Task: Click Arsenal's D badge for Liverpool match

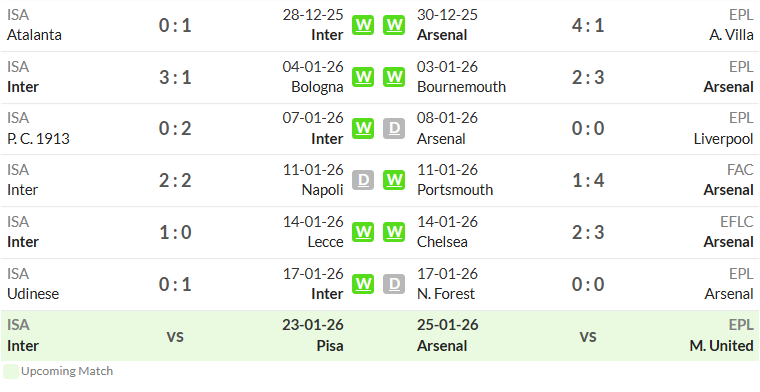Action: [x=394, y=128]
